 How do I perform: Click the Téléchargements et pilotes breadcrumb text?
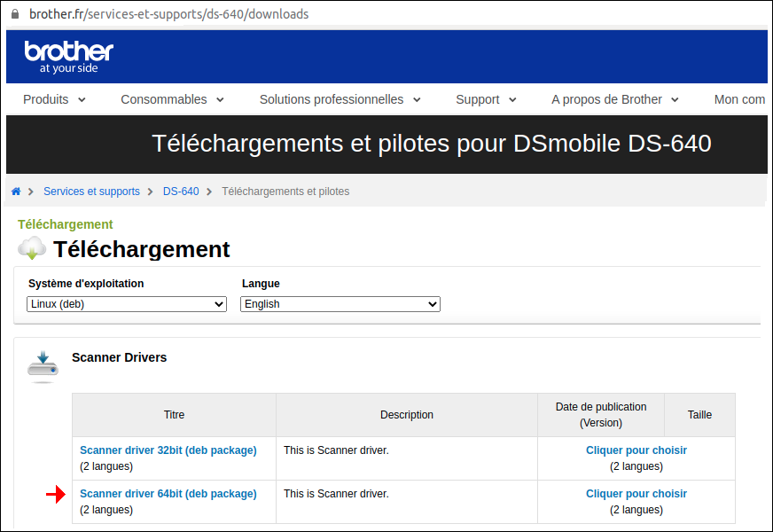click(285, 192)
